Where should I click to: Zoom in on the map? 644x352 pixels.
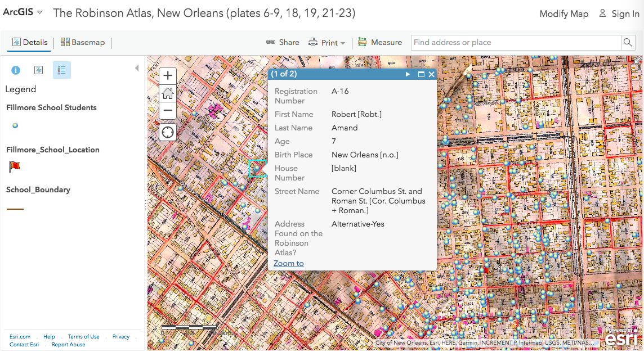168,76
